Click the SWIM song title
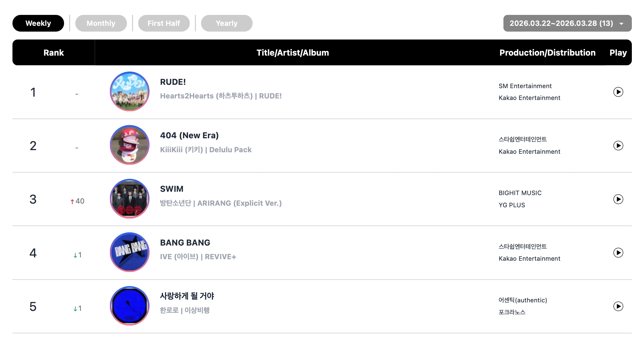Image resolution: width=644 pixels, height=337 pixels. click(172, 189)
